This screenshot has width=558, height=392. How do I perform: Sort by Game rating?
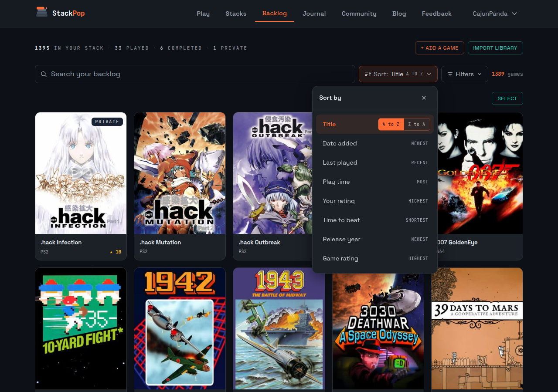point(375,259)
